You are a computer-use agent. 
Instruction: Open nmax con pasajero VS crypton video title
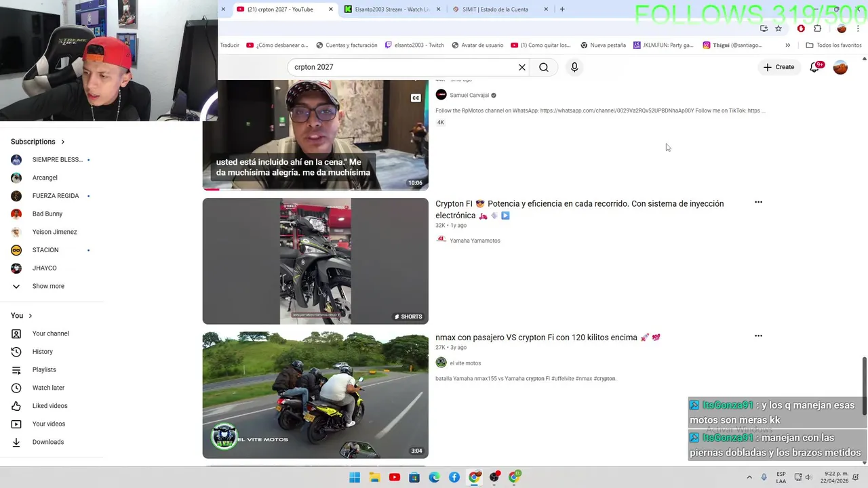click(548, 338)
